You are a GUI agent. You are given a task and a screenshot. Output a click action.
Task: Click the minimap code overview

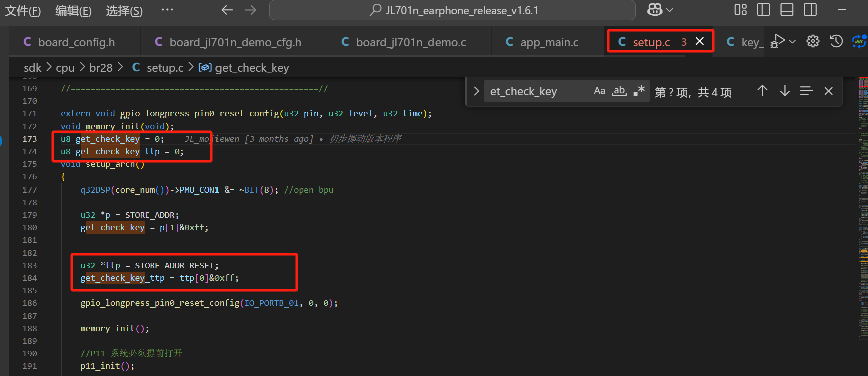click(x=863, y=208)
